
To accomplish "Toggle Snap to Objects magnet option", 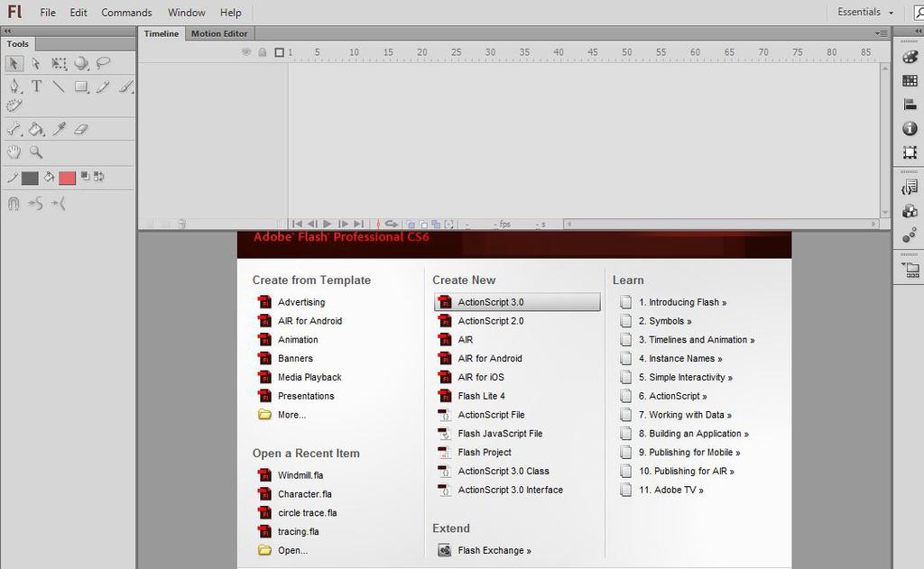I will pyautogui.click(x=14, y=203).
